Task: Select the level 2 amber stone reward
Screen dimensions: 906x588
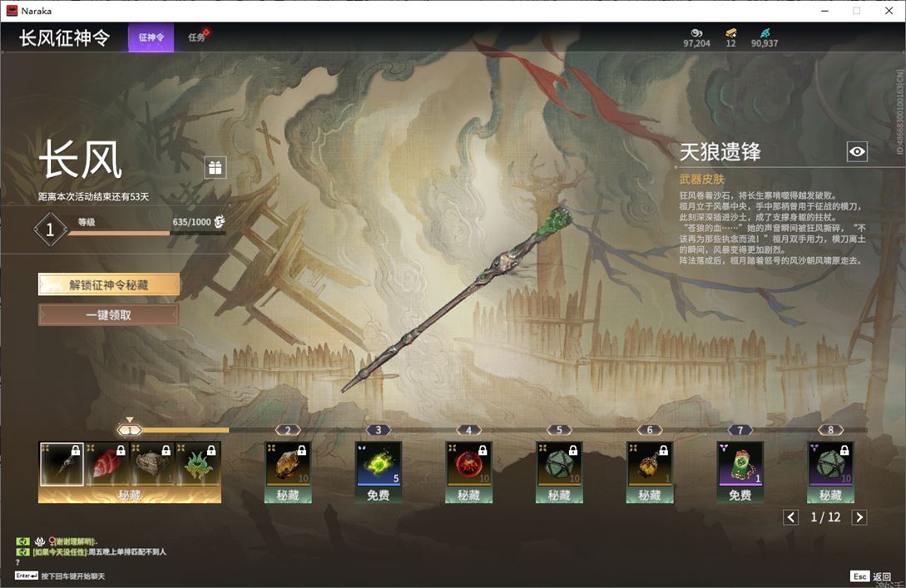Action: coord(288,463)
